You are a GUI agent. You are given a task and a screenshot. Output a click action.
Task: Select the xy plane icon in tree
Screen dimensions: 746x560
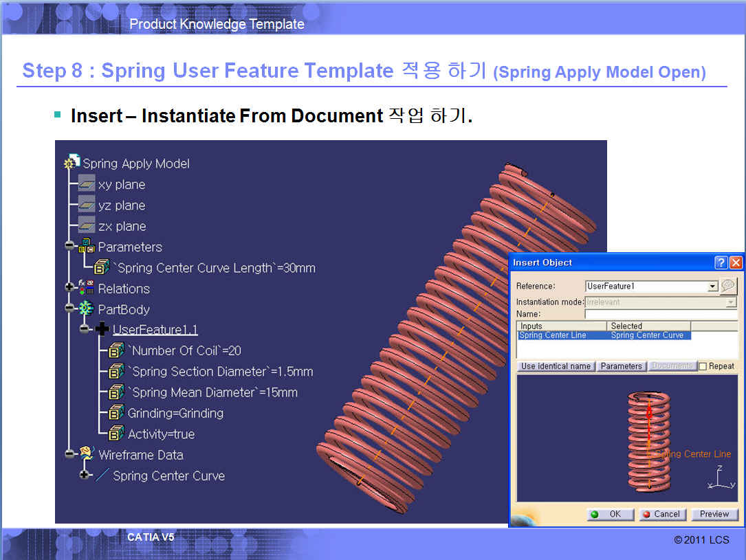click(x=87, y=184)
